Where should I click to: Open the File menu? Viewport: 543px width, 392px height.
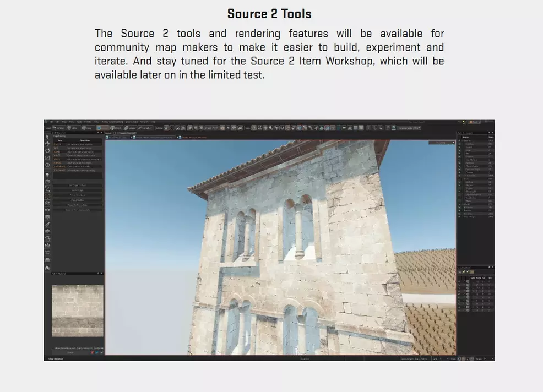(51, 122)
